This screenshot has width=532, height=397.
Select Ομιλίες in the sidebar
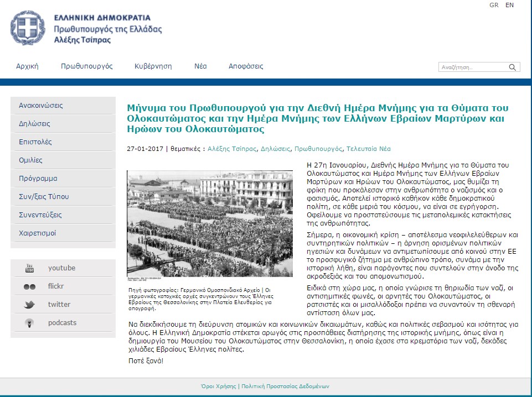[x=63, y=160]
